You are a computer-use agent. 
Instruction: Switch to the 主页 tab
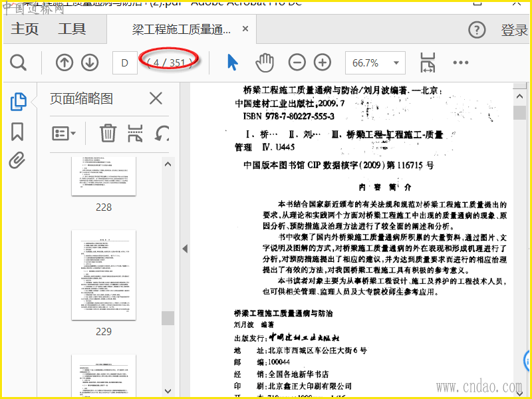coord(25,29)
